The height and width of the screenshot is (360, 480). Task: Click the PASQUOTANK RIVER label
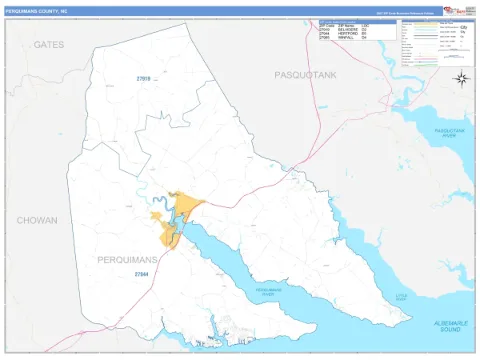click(449, 133)
